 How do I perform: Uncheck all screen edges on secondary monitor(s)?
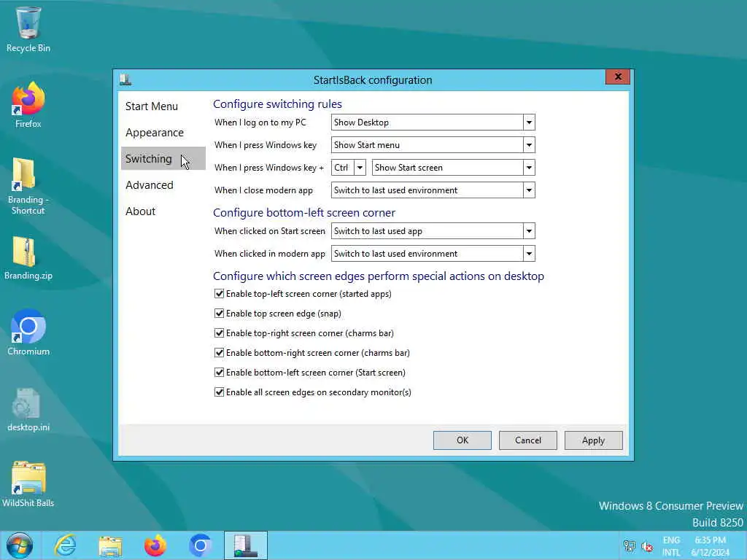(x=219, y=392)
